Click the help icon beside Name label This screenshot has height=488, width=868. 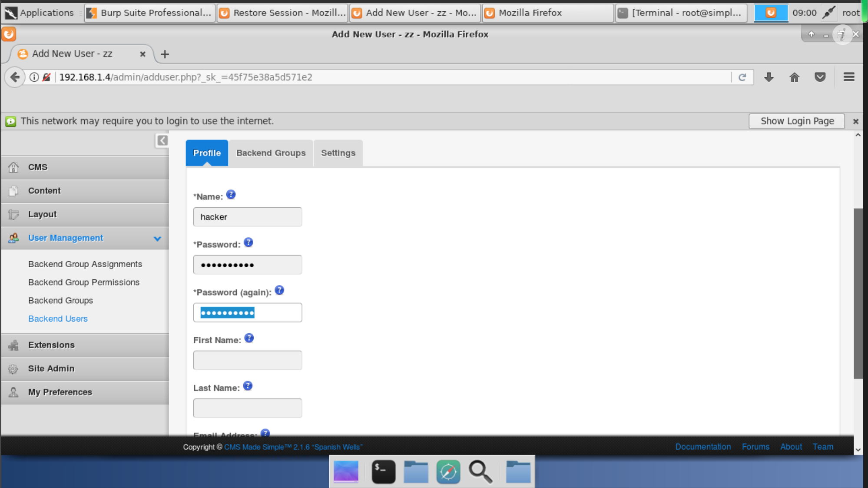pyautogui.click(x=231, y=195)
